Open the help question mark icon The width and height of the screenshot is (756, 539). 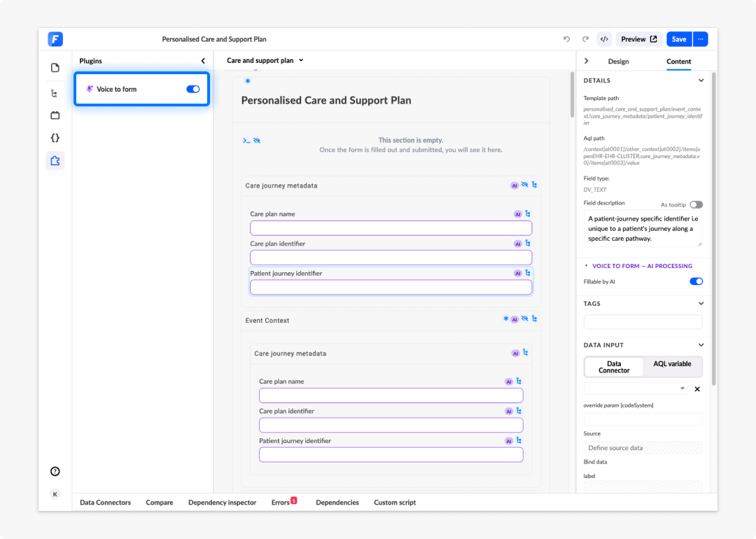pyautogui.click(x=55, y=472)
